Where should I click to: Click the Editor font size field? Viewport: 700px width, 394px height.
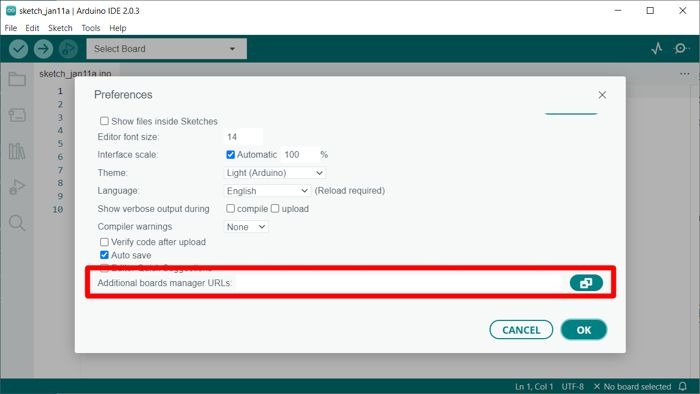[243, 137]
